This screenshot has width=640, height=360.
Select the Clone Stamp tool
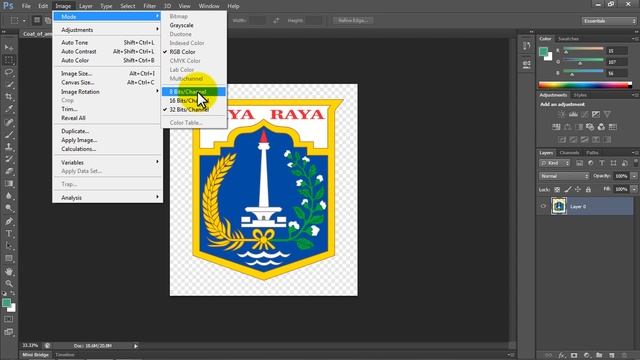click(9, 147)
